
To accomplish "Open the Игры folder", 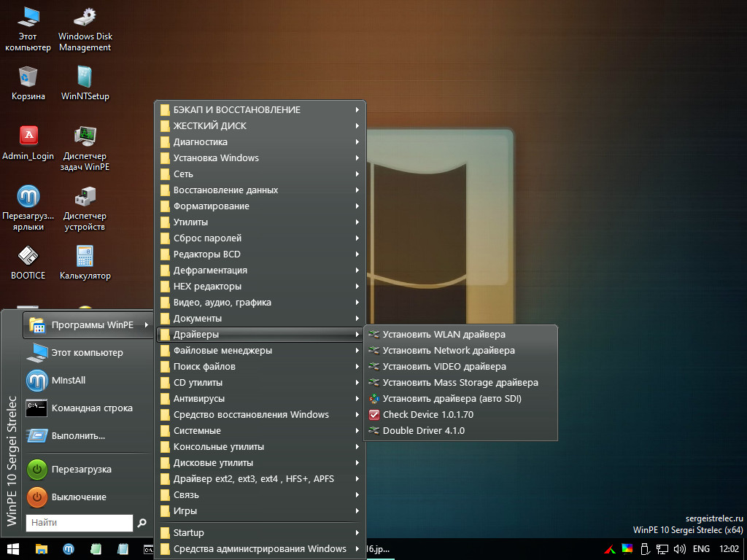I will (260, 511).
